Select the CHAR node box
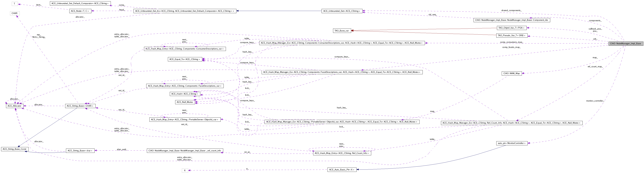The height and width of the screenshot is (175, 644). point(14,13)
